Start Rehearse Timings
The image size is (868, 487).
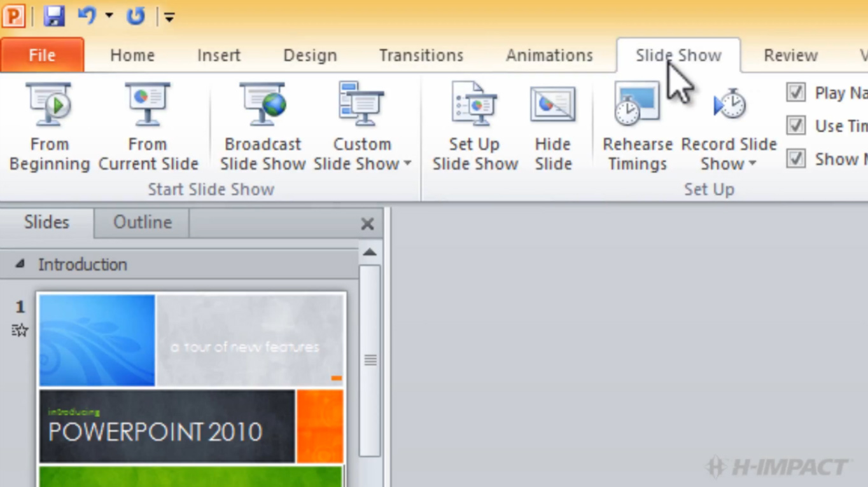[x=637, y=127]
